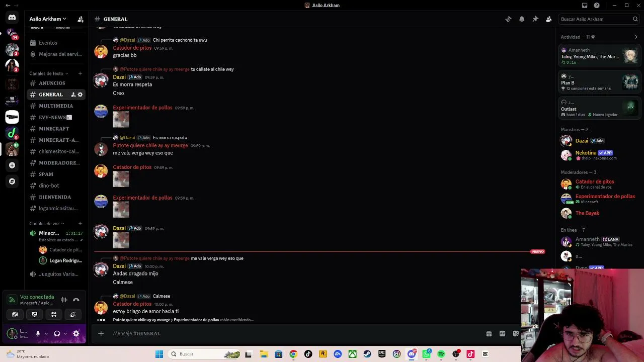Open the Inbox icon in title bar

585,6
